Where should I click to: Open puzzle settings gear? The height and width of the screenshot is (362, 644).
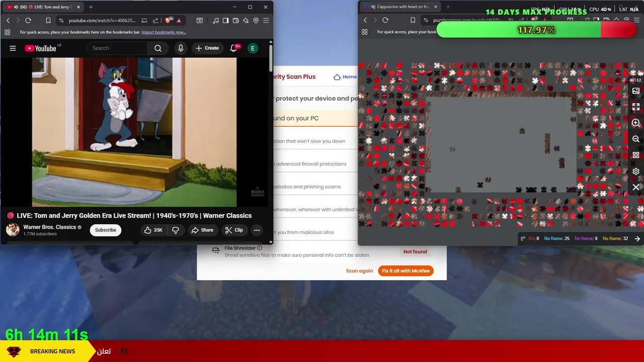[636, 171]
